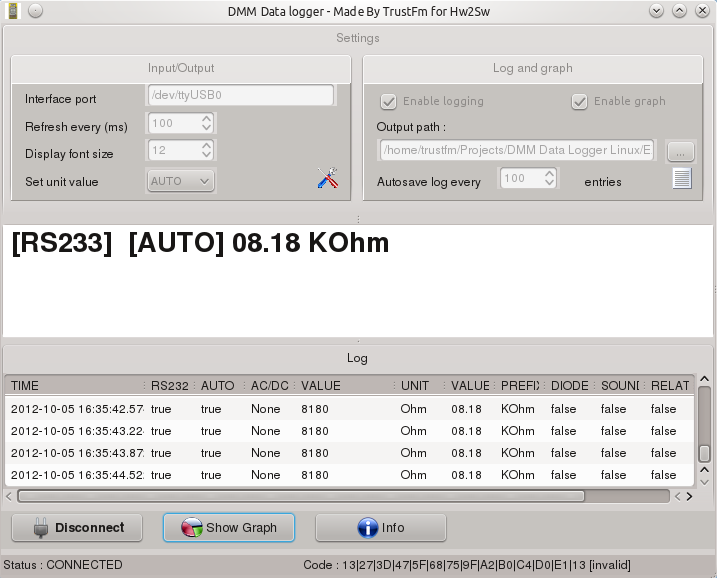Open the log document icon beside entries
This screenshot has height=578, width=717.
pos(682,178)
